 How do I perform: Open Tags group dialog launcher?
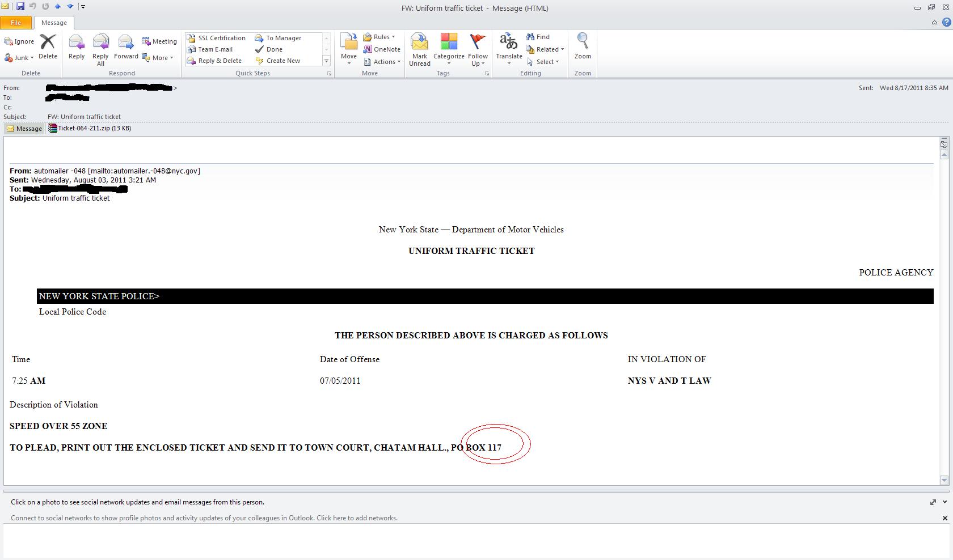tap(487, 74)
